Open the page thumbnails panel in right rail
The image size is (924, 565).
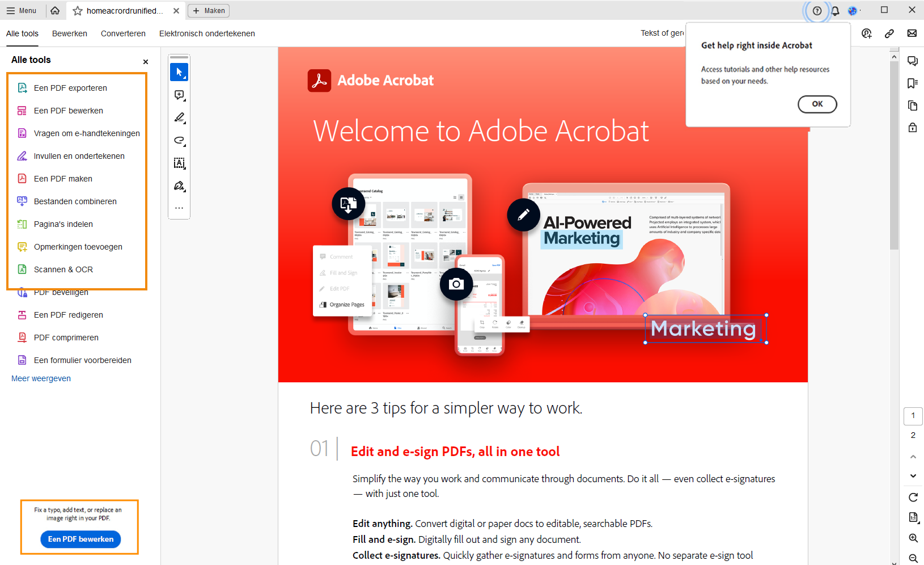coord(913,106)
